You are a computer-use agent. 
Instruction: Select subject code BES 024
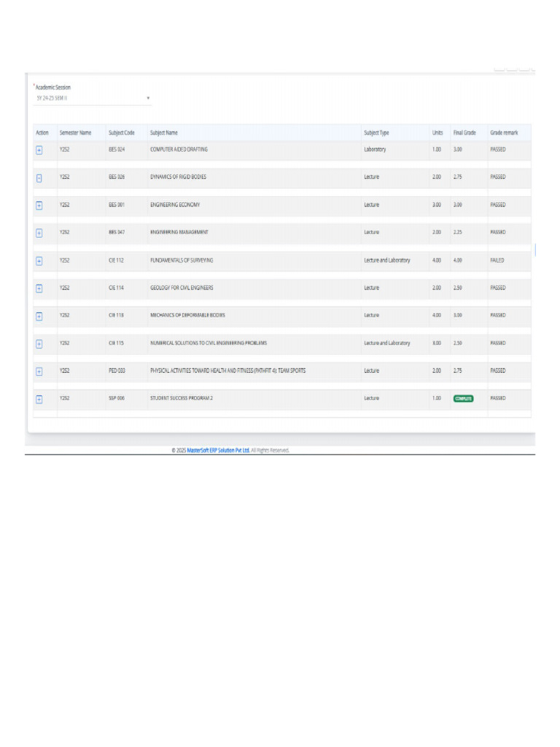(117, 150)
